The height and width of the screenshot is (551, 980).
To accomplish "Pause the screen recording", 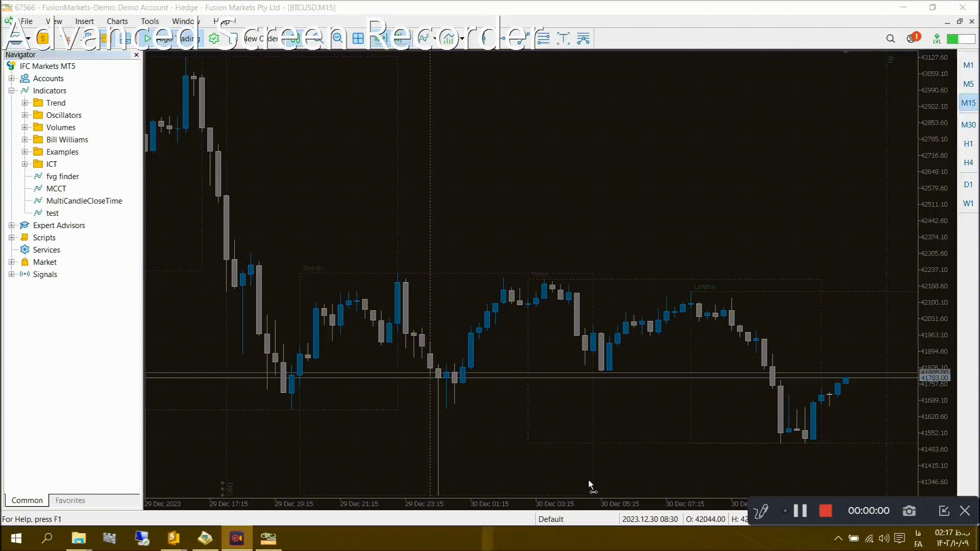I will (x=800, y=511).
